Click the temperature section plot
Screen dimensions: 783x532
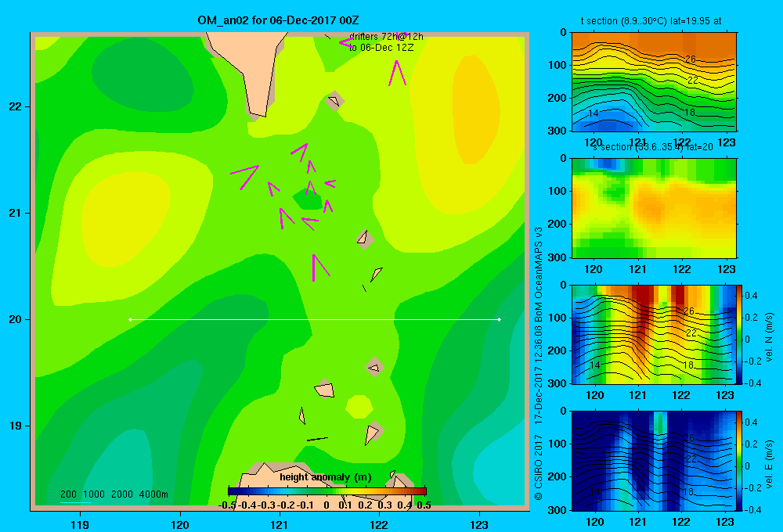654,82
